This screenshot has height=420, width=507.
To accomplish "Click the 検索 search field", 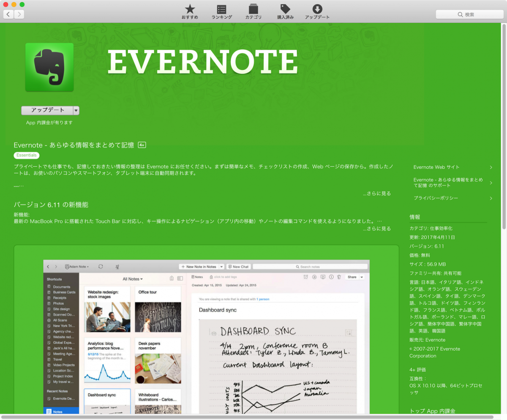I will (469, 14).
